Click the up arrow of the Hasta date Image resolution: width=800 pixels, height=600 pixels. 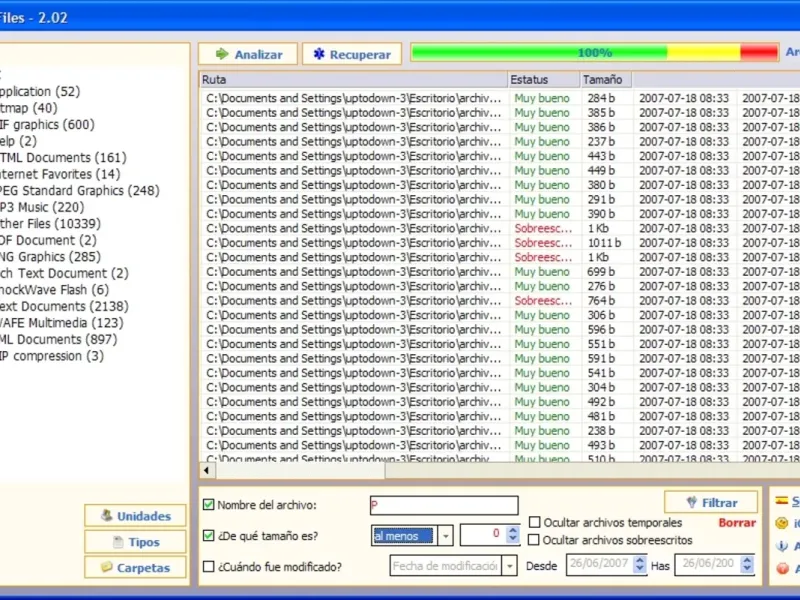(x=747, y=560)
